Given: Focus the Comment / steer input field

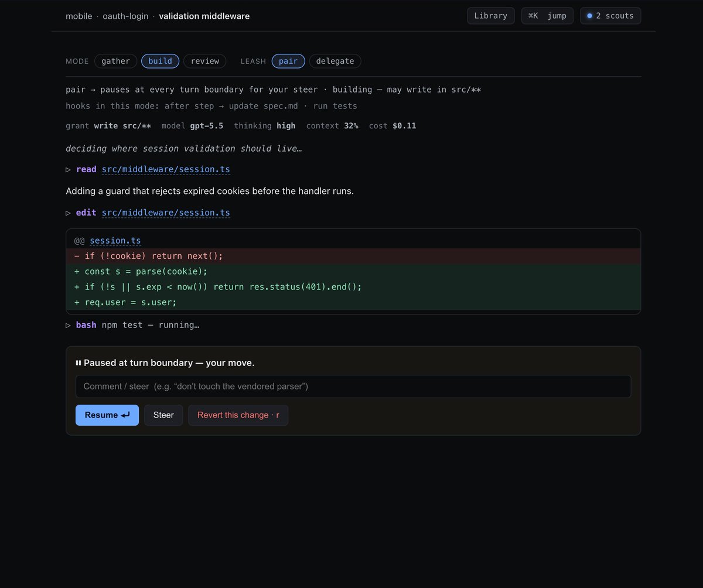Looking at the screenshot, I should 353,387.
